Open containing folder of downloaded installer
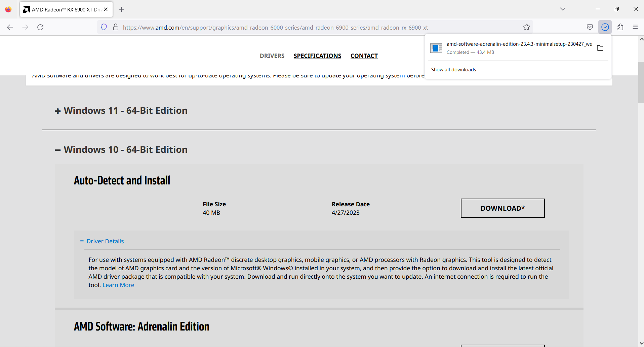644x347 pixels. tap(600, 48)
